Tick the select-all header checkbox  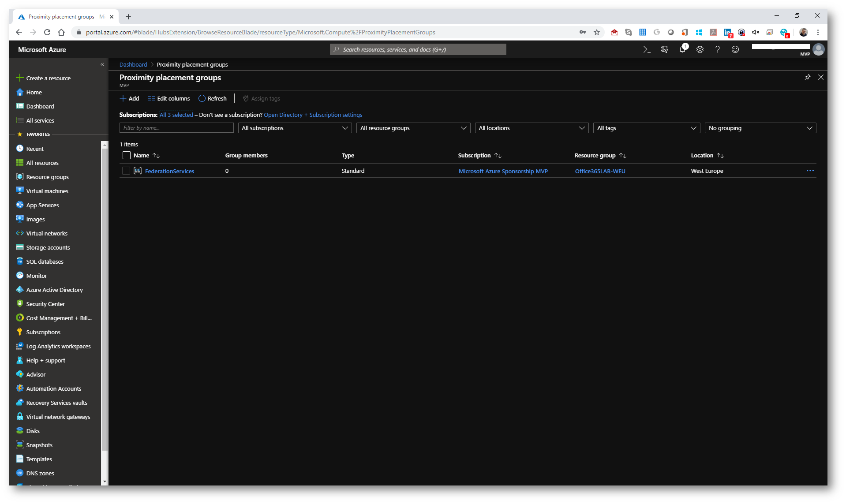[x=127, y=155]
